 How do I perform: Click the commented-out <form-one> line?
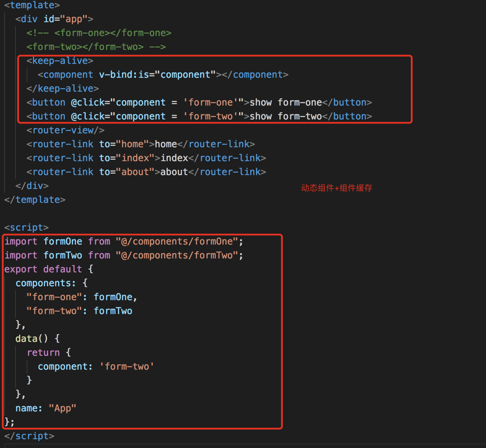[x=99, y=33]
